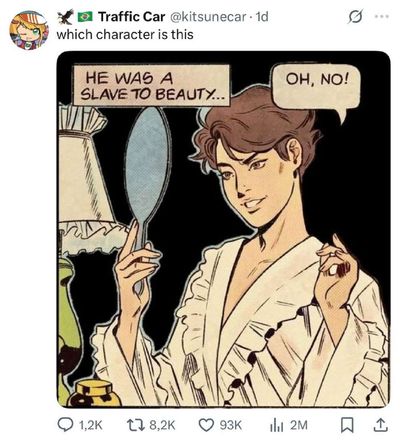Image resolution: width=400 pixels, height=445 pixels.
Task: Visit the @kitsunecar handle link
Action: click(x=208, y=17)
